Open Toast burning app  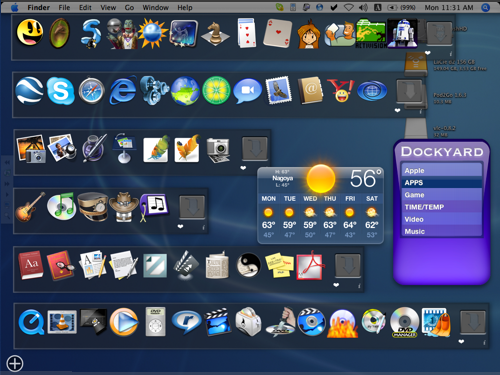248,322
